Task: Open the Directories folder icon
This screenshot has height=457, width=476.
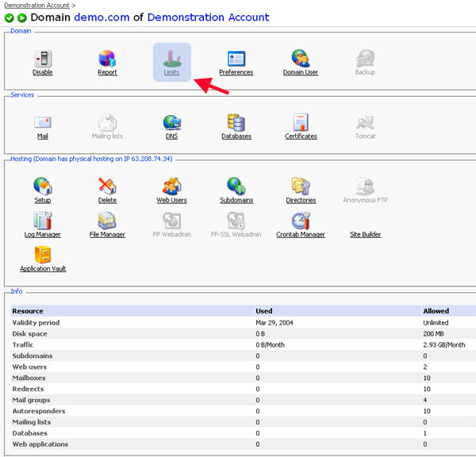Action: (301, 186)
